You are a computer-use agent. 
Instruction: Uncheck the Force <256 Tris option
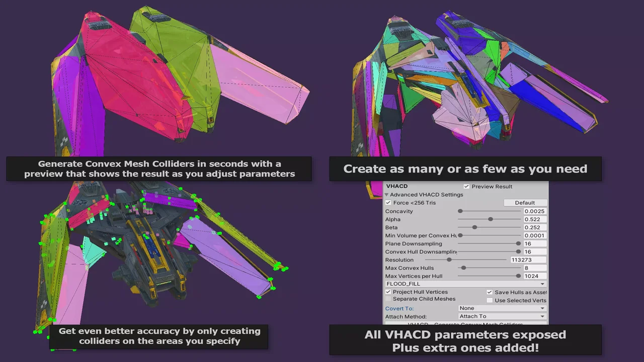pyautogui.click(x=388, y=203)
